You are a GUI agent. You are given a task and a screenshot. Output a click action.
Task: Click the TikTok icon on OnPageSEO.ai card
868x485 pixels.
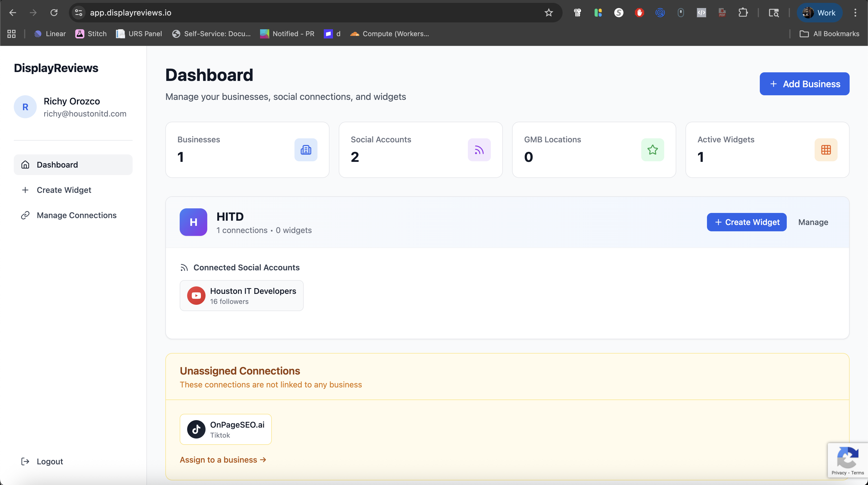(196, 429)
